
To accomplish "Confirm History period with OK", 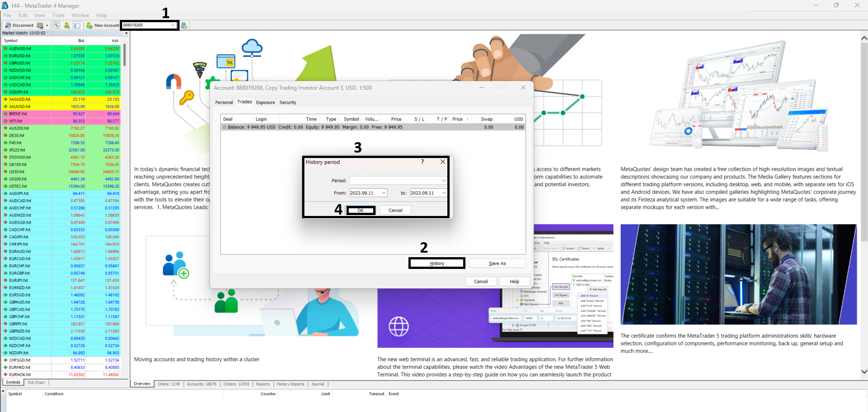I will click(360, 210).
